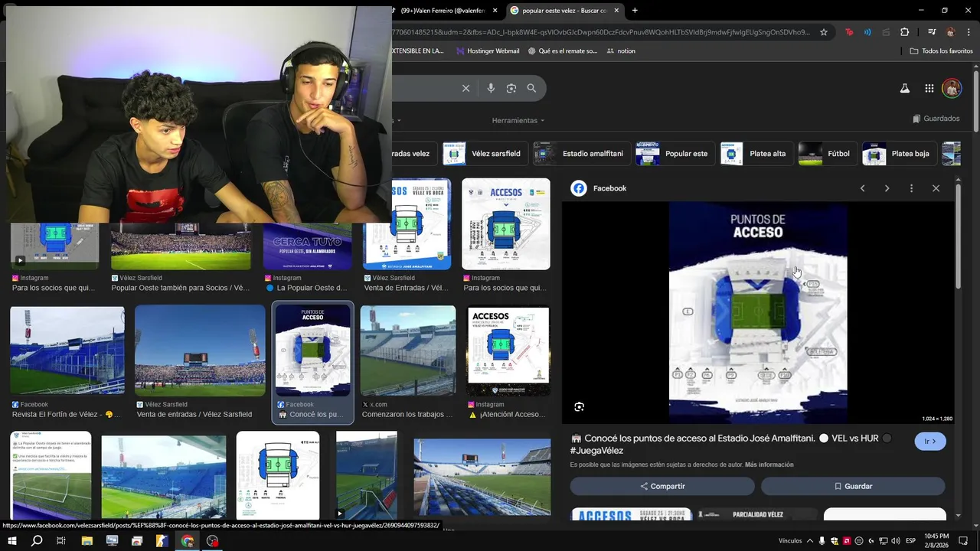Go to next image in preview panel
Viewport: 980px width, 551px height.
click(x=887, y=188)
